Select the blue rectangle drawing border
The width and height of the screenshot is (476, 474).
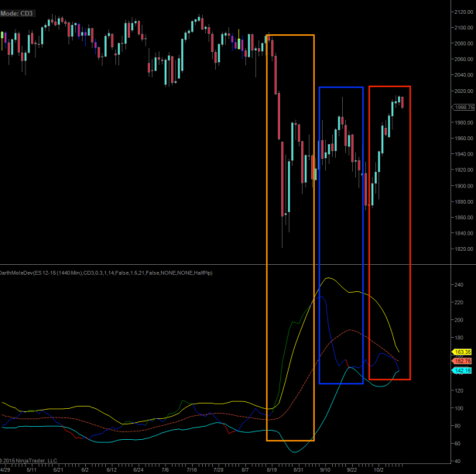pos(320,232)
